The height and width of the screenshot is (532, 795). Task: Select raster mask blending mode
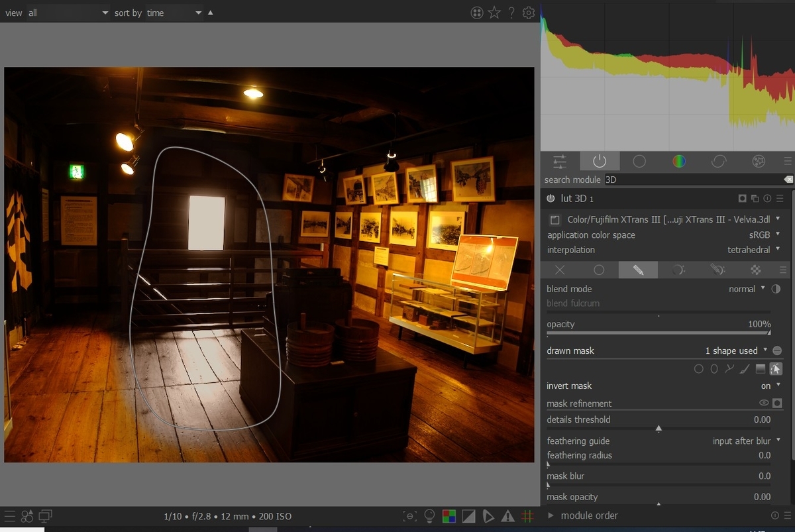pos(756,270)
